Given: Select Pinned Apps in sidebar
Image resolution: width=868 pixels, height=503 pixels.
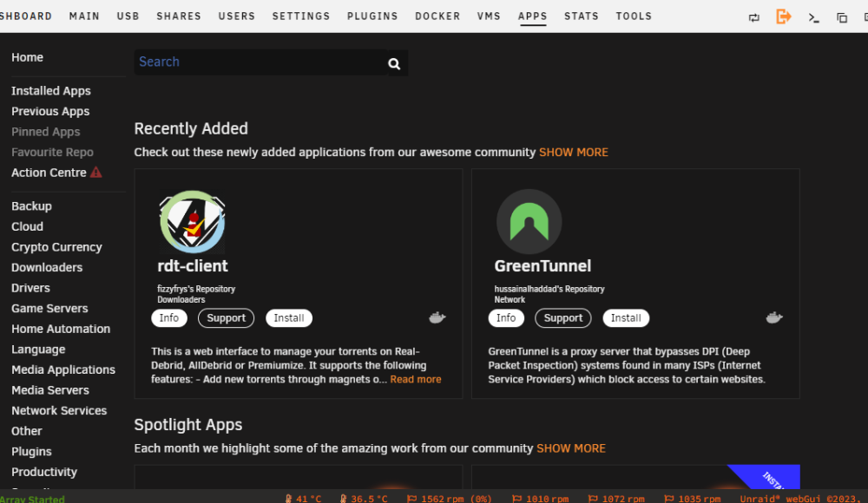Looking at the screenshot, I should pos(45,132).
